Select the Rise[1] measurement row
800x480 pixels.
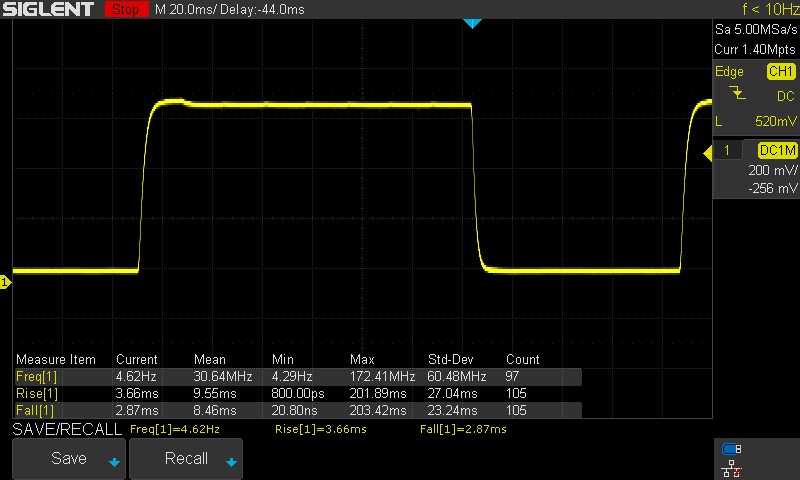point(297,393)
